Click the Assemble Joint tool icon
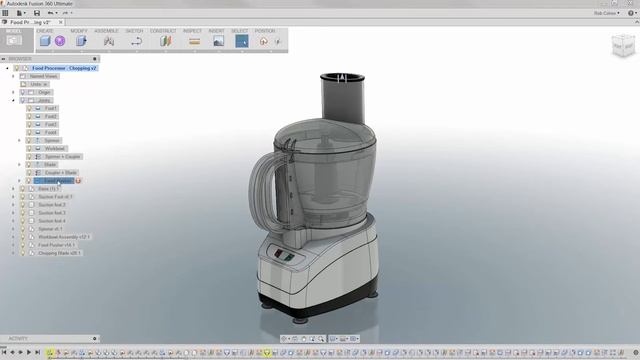This screenshot has height=360, width=640. tap(109, 41)
